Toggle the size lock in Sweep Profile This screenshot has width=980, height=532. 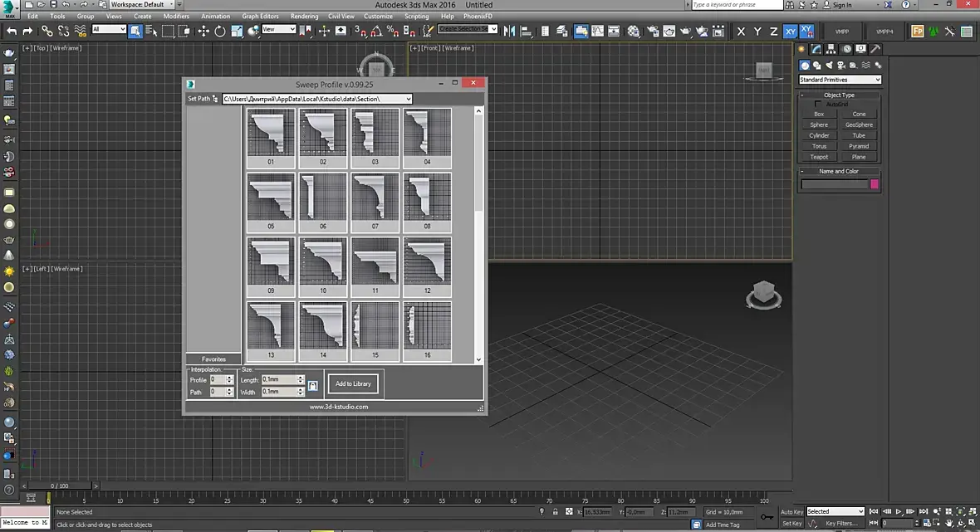(x=312, y=385)
